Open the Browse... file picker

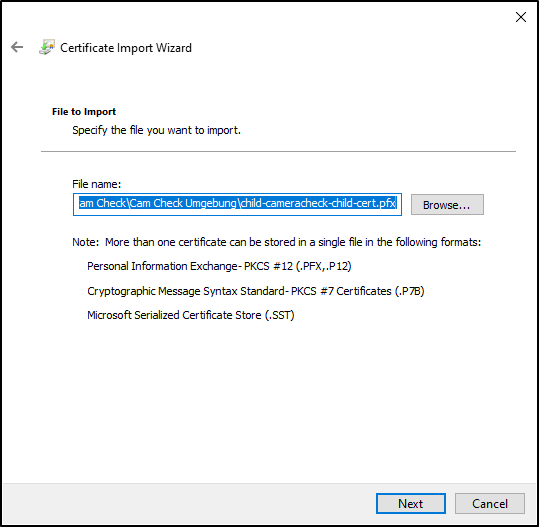click(447, 205)
